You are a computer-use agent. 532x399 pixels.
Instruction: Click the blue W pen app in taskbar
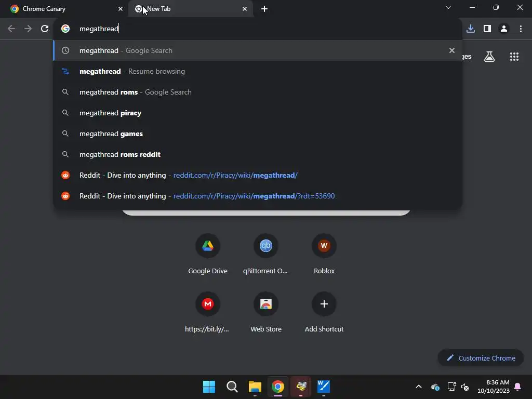[x=324, y=387]
